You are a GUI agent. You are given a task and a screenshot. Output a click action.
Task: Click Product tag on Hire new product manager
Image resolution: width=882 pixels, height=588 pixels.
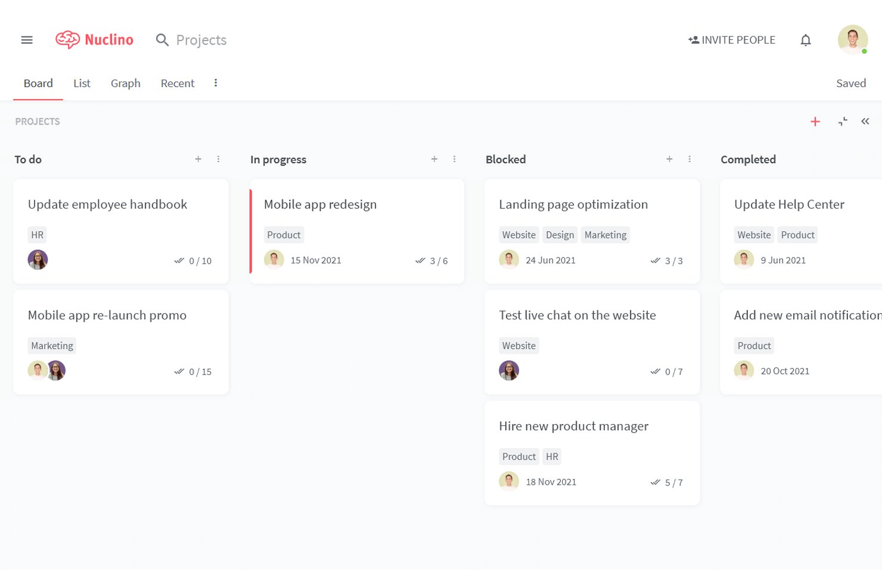518,456
